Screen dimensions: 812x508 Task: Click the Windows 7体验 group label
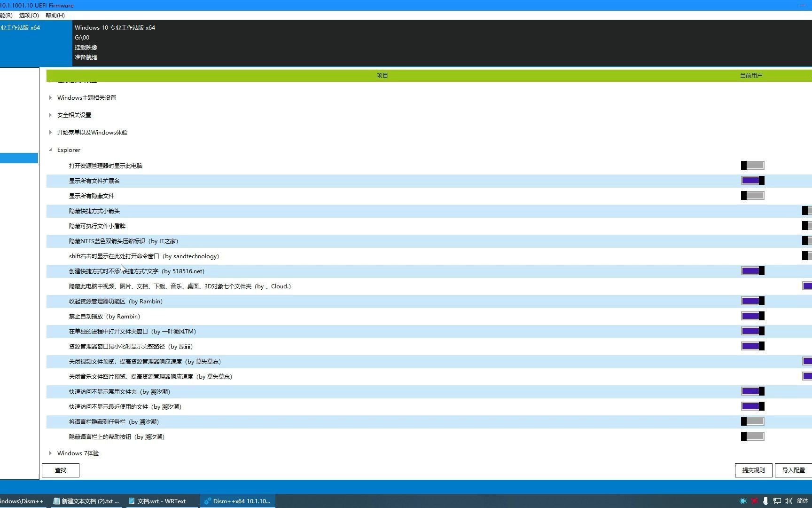pos(78,453)
